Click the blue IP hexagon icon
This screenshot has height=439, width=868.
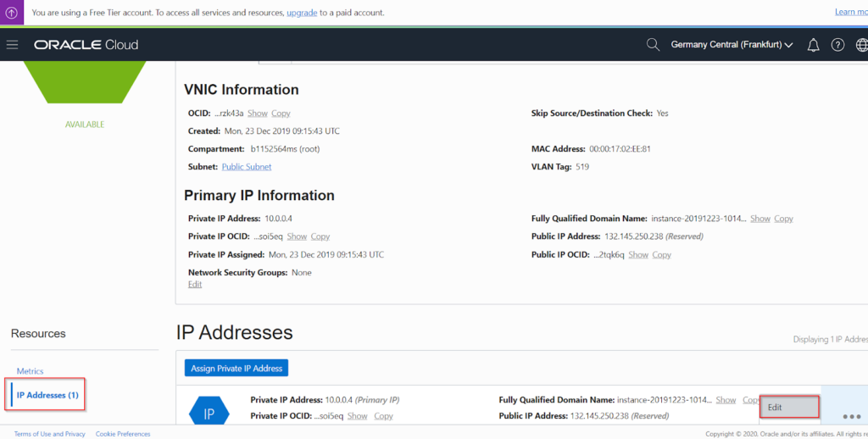[209, 414]
